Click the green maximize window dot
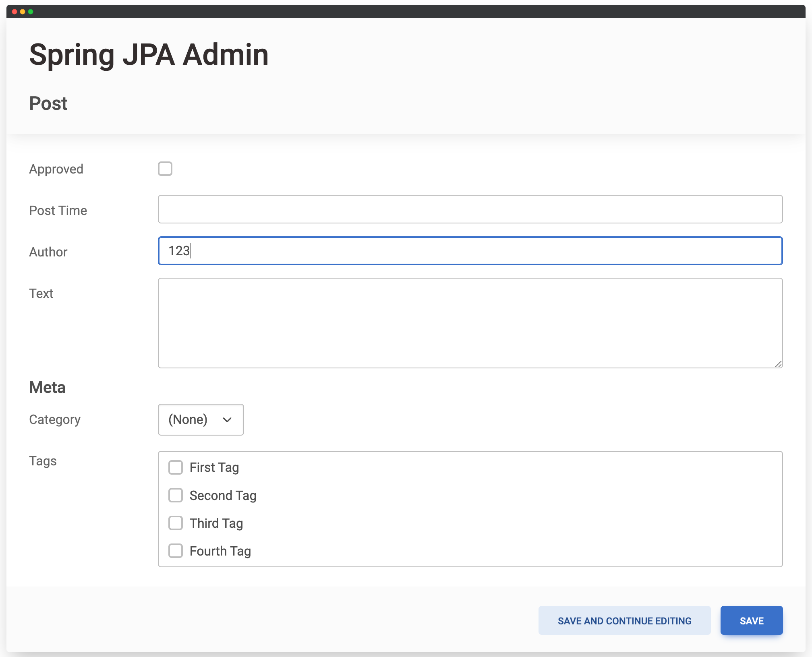This screenshot has height=657, width=812. pos(31,12)
